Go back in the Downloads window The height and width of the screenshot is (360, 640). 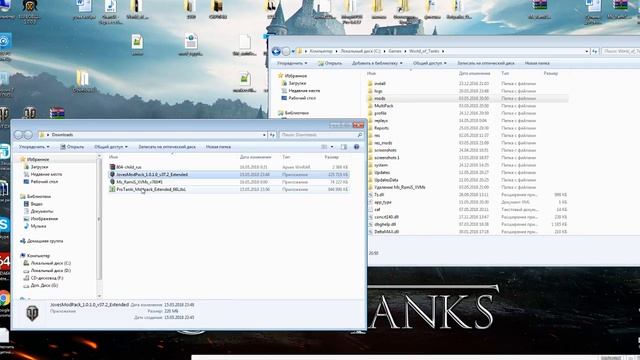(18, 135)
